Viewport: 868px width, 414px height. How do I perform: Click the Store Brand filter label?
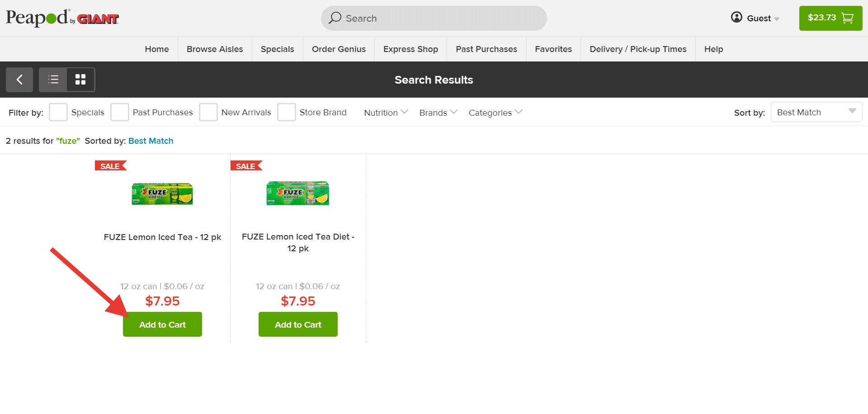(x=323, y=112)
